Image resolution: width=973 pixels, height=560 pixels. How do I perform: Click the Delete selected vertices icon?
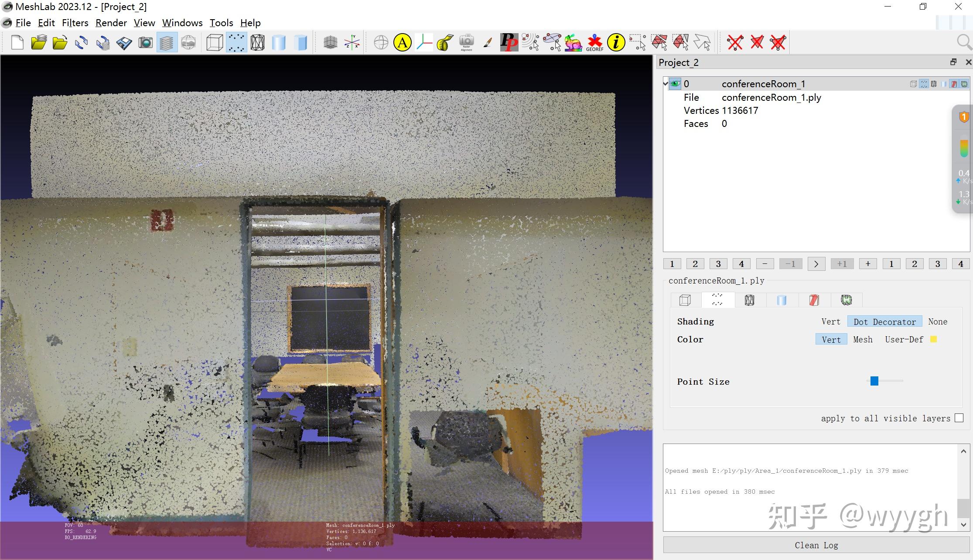[x=735, y=43]
